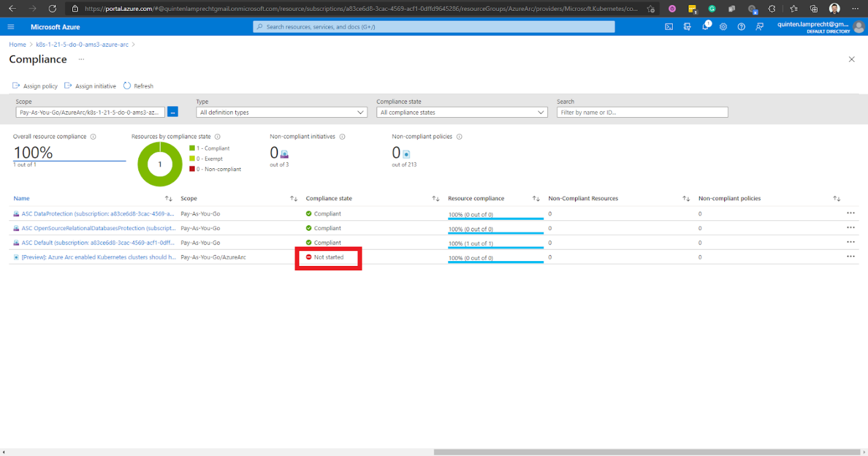This screenshot has height=456, width=868.
Task: Open the Azure Feedback icon
Action: click(x=759, y=27)
